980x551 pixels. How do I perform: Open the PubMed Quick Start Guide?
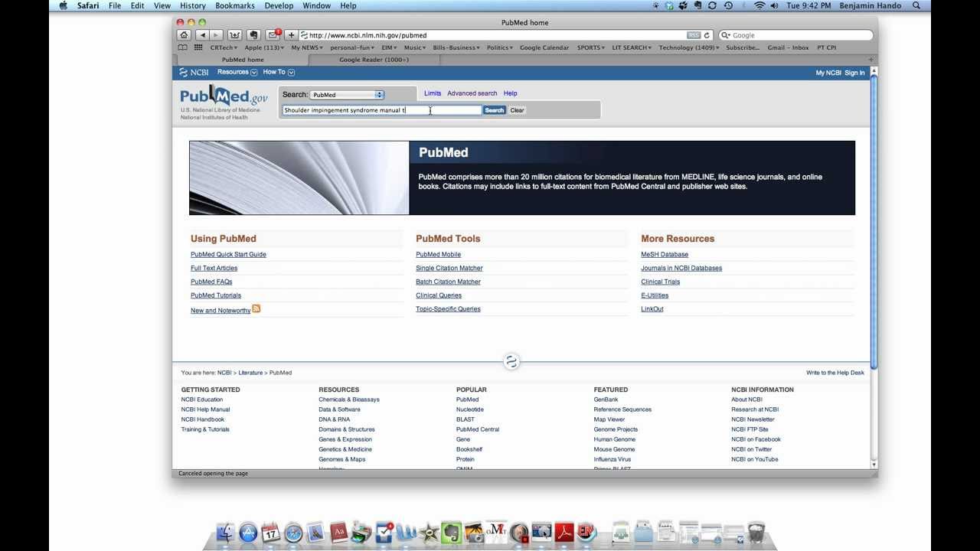click(x=228, y=254)
